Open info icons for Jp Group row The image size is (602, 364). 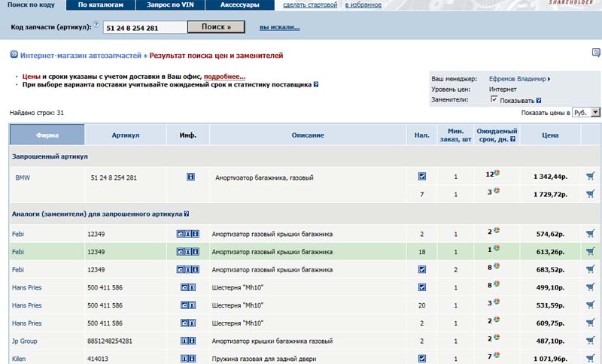[187, 341]
